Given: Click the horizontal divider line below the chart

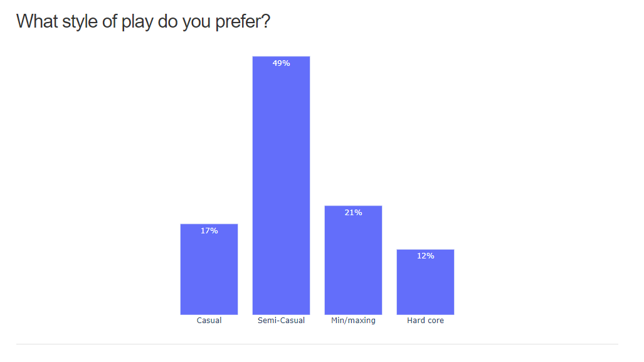Looking at the screenshot, I should [317, 344].
